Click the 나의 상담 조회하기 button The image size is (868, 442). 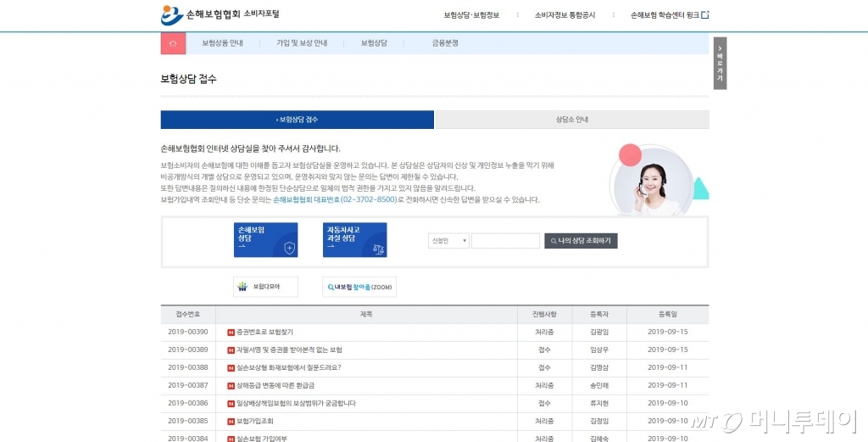(x=581, y=241)
